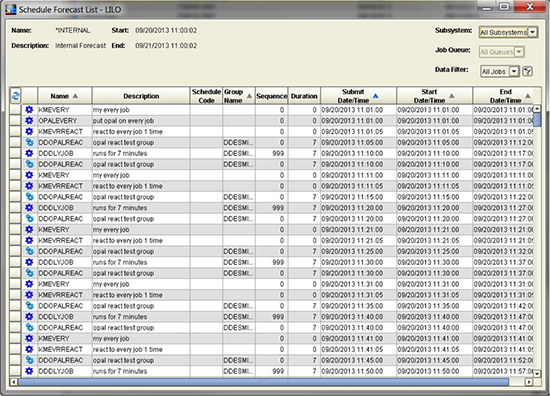This screenshot has width=550, height=396.
Task: Sort by the Name column header
Action: [x=65, y=96]
